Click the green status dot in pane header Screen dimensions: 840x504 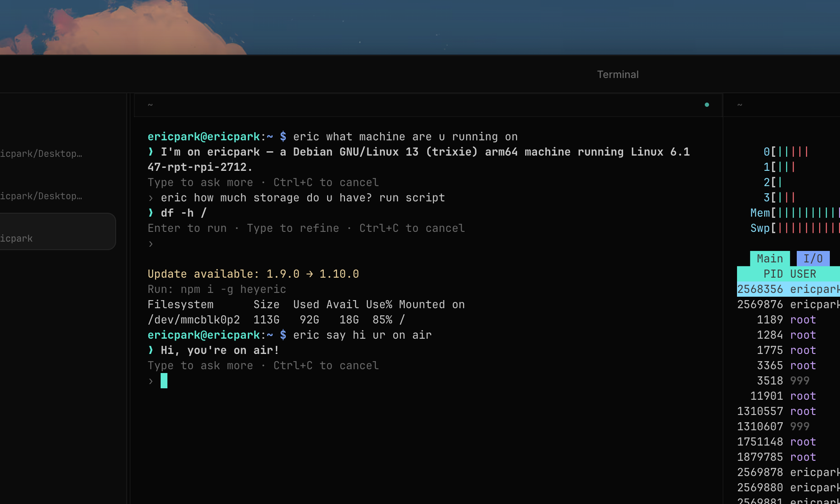pyautogui.click(x=707, y=105)
